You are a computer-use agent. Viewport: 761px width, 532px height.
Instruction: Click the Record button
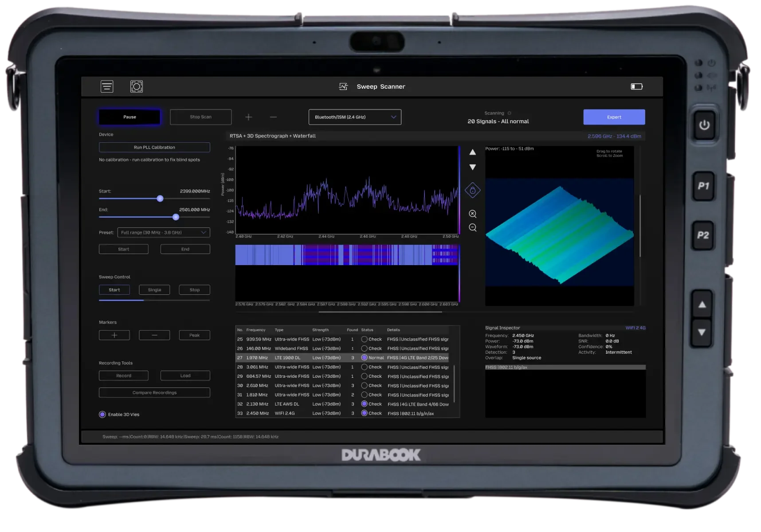point(124,376)
